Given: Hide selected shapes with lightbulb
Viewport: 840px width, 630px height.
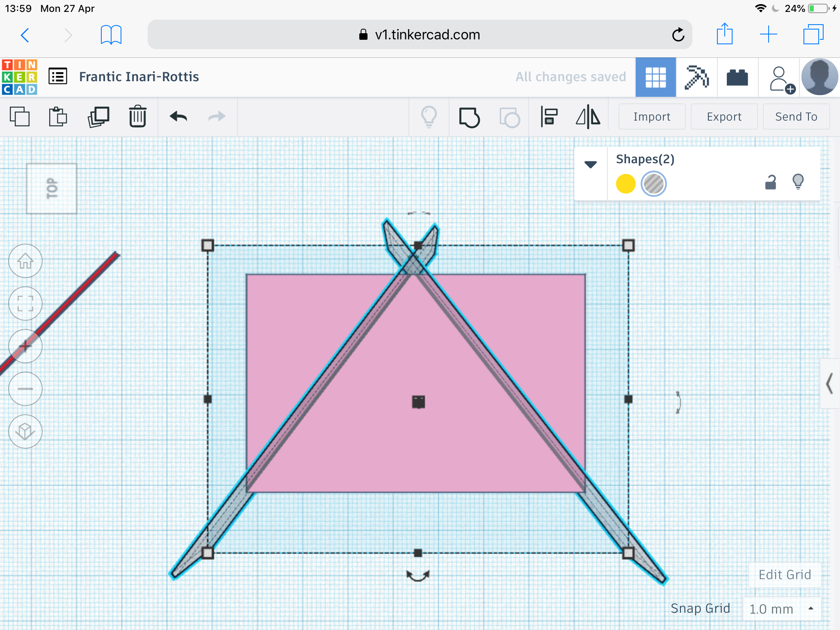Looking at the screenshot, I should [798, 182].
